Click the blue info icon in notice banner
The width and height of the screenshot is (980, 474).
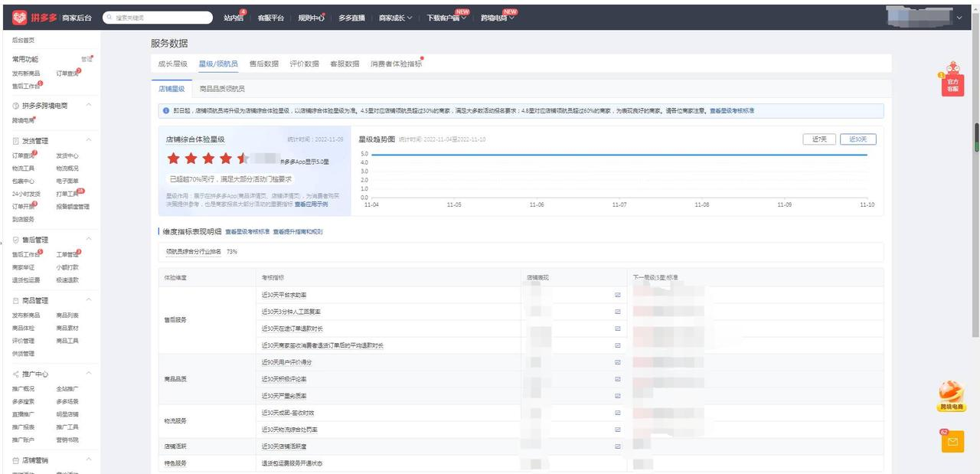click(x=166, y=111)
